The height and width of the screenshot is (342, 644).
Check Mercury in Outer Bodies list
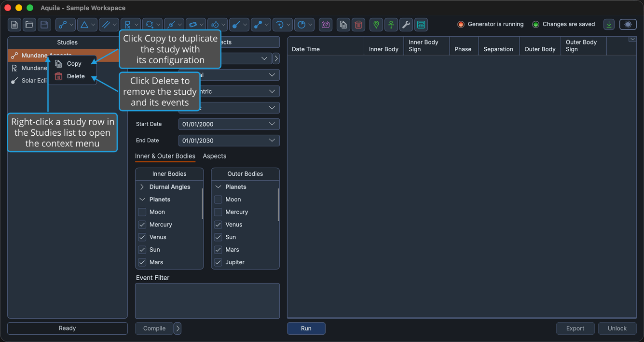click(218, 212)
